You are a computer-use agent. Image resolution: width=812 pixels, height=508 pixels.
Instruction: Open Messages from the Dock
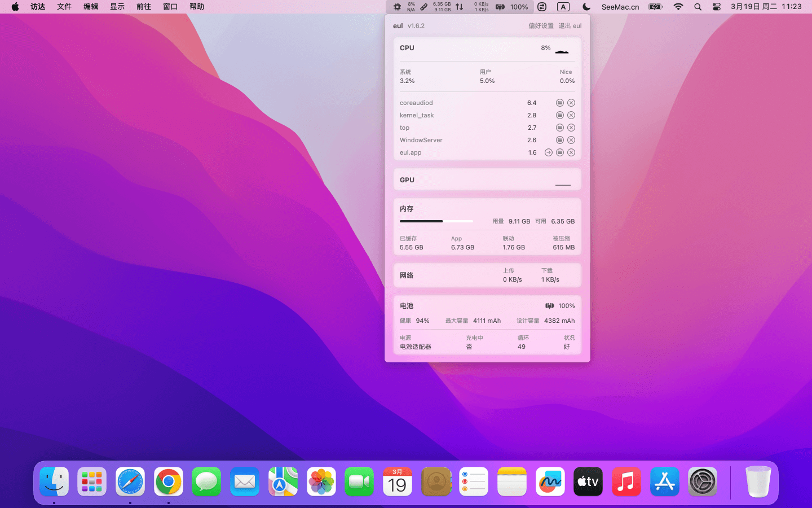(206, 481)
